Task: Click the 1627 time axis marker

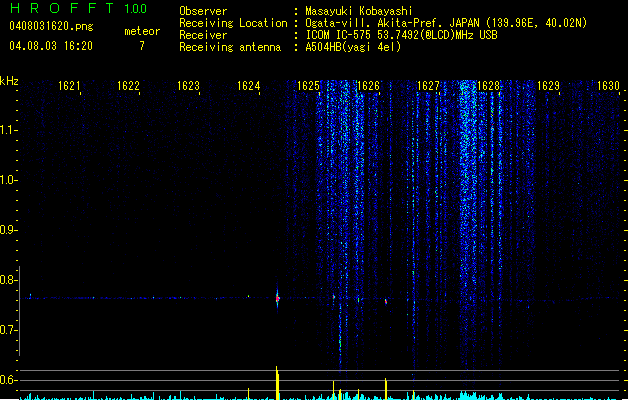Action: [428, 86]
